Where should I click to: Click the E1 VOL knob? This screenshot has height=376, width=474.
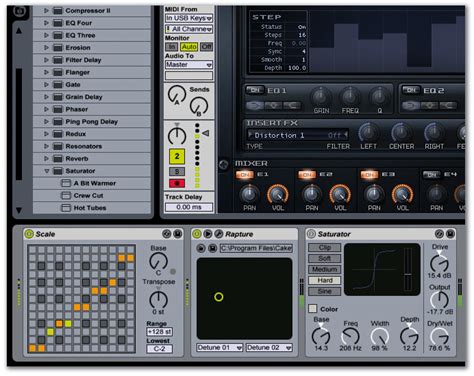(278, 194)
